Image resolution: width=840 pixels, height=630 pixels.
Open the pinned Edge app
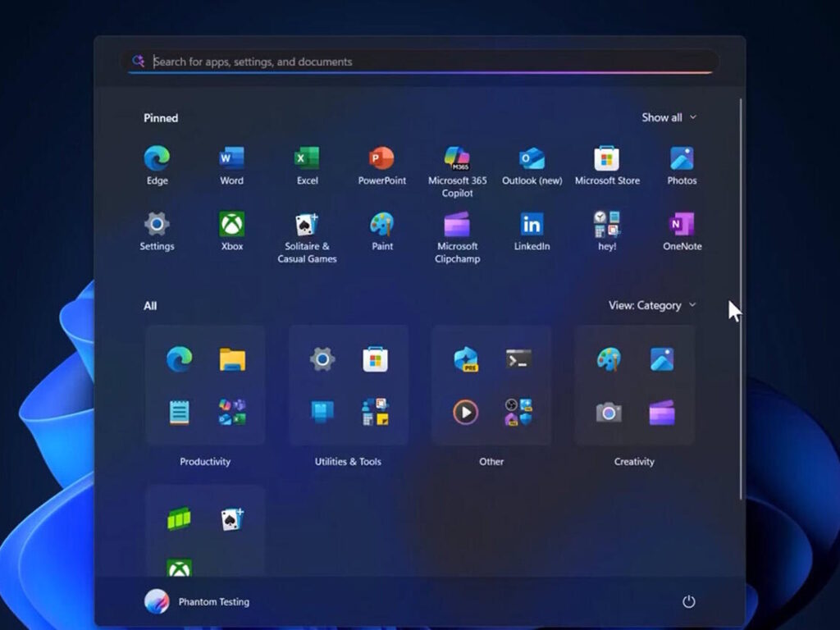157,165
